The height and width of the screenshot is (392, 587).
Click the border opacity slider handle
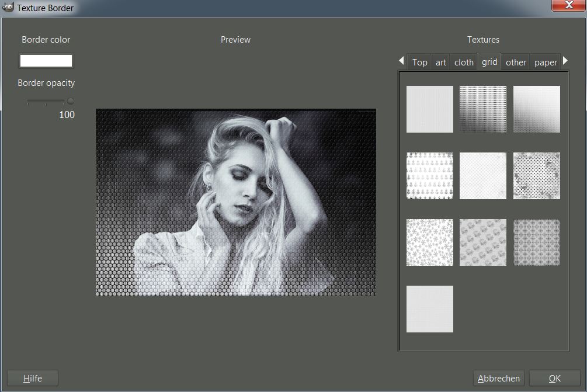point(71,101)
